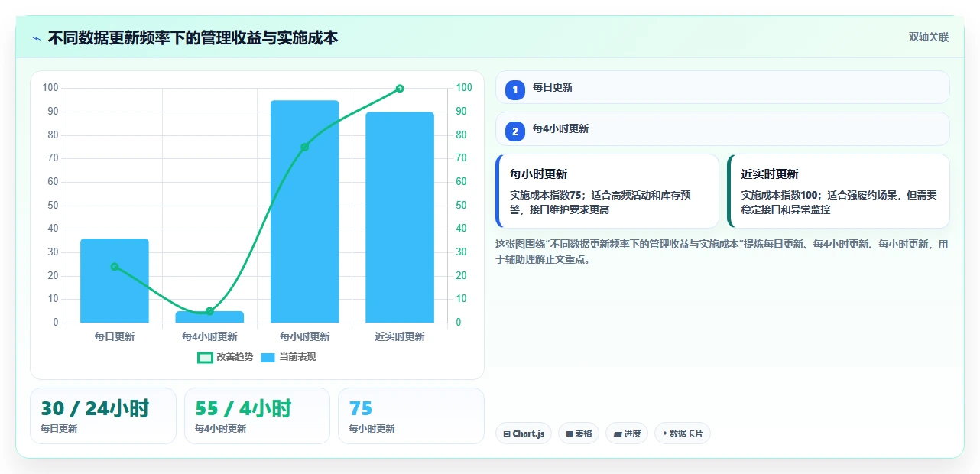Screen dimensions: 980x474
Task: Toggle the 当前表现 legend item
Action: (x=288, y=357)
